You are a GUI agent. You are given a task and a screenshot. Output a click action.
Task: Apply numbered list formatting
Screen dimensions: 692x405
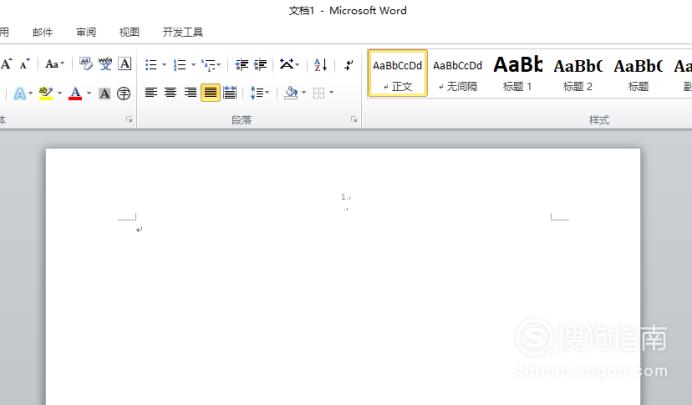(x=180, y=65)
